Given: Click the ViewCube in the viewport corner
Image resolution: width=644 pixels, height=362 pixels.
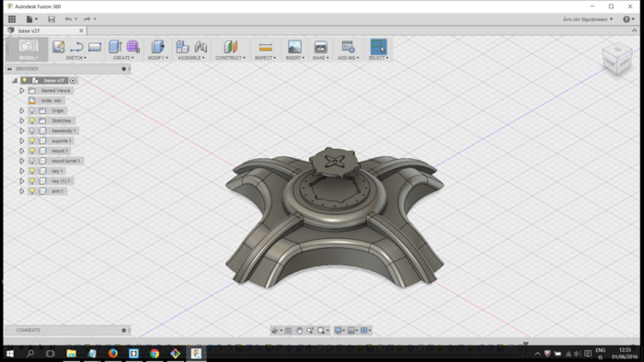Looking at the screenshot, I should [617, 61].
